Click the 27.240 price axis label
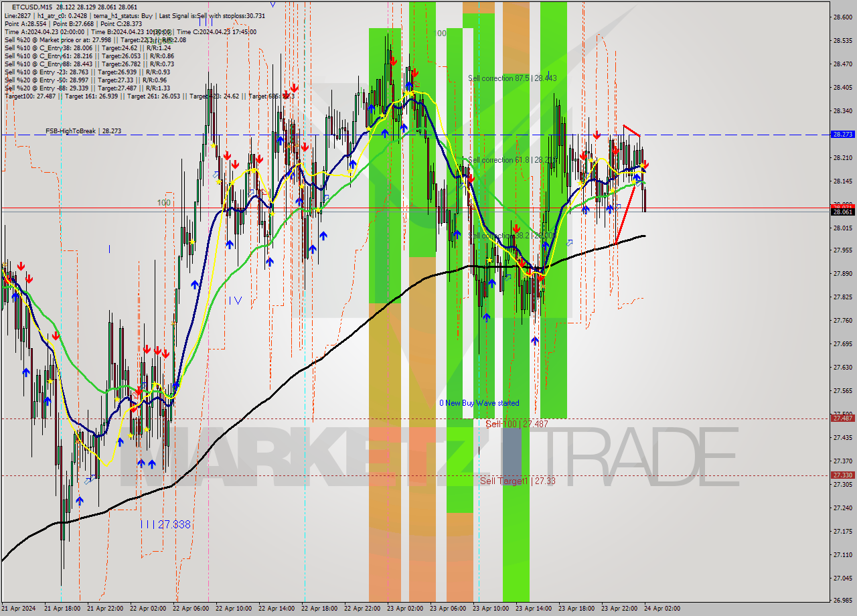The image size is (857, 616). pos(842,508)
